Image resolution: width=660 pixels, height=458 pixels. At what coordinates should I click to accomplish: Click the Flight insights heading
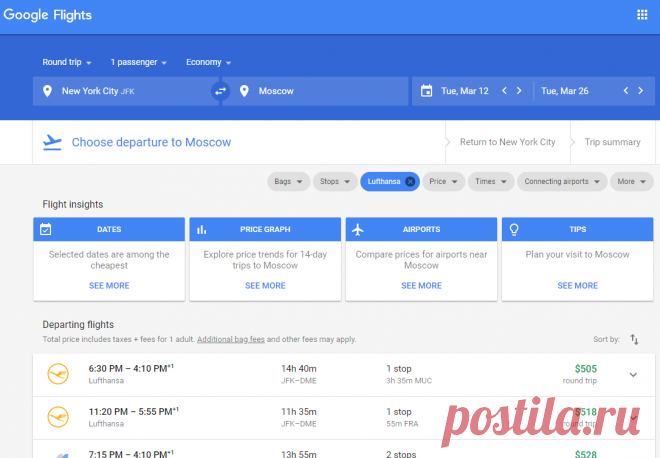[72, 205]
